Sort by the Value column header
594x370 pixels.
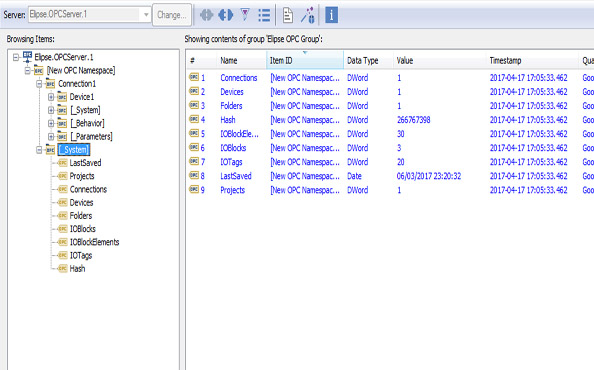point(439,61)
